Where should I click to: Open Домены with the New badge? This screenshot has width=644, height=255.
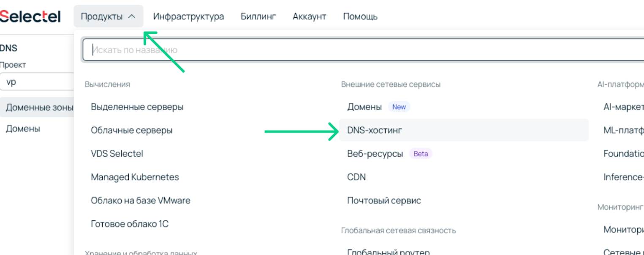click(365, 107)
